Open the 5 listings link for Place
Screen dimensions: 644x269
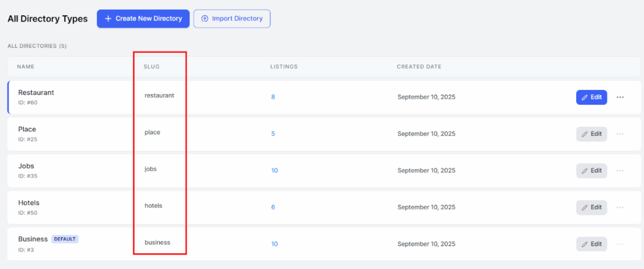273,134
